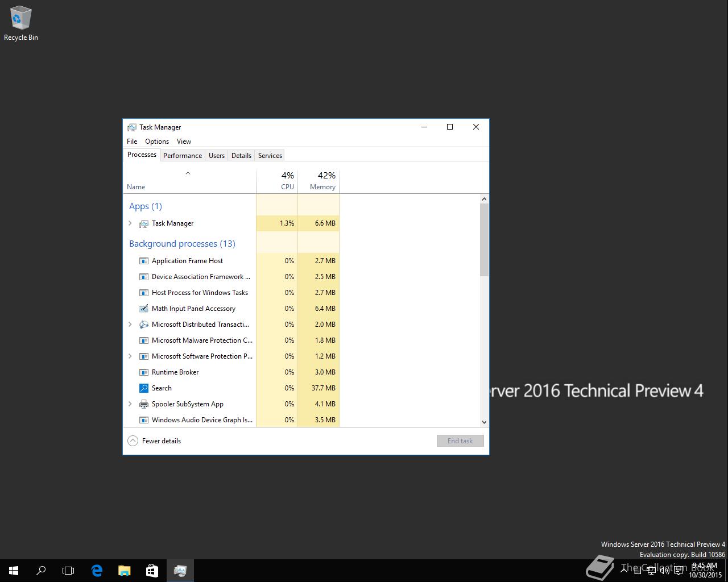The image size is (728, 582).
Task: Click the Task Manager taskbar button
Action: (x=180, y=571)
